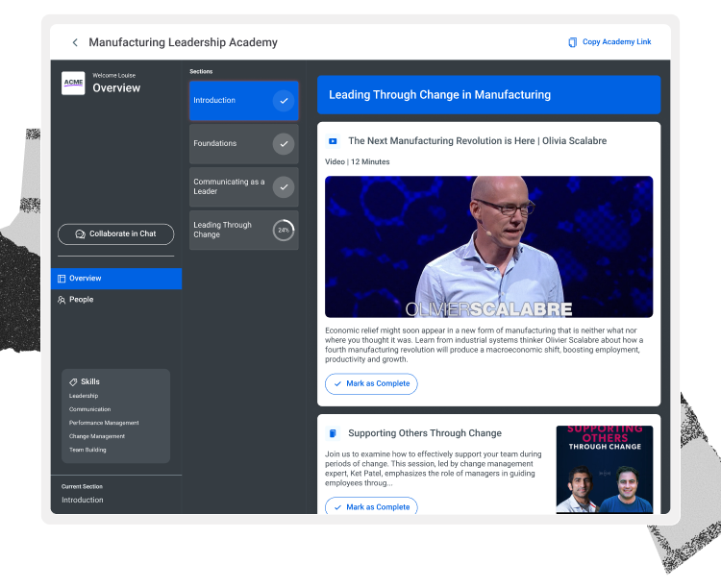Image resolution: width=721 pixels, height=588 pixels.
Task: Click the People icon in the sidebar
Action: (62, 300)
